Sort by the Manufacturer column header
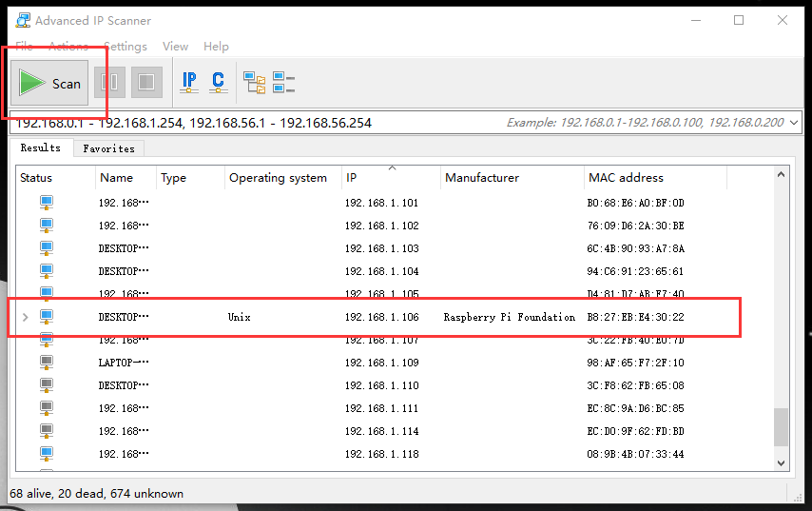The image size is (812, 511). point(512,178)
